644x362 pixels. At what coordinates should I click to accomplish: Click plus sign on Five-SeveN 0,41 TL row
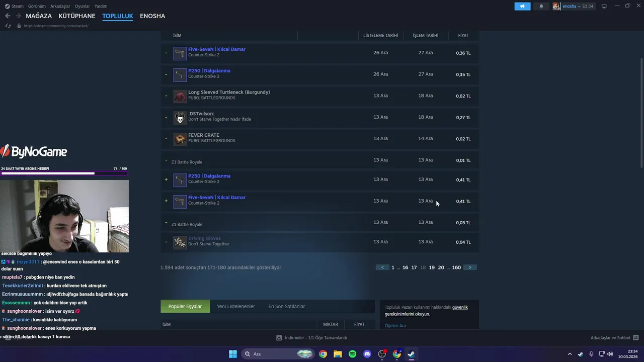click(166, 201)
